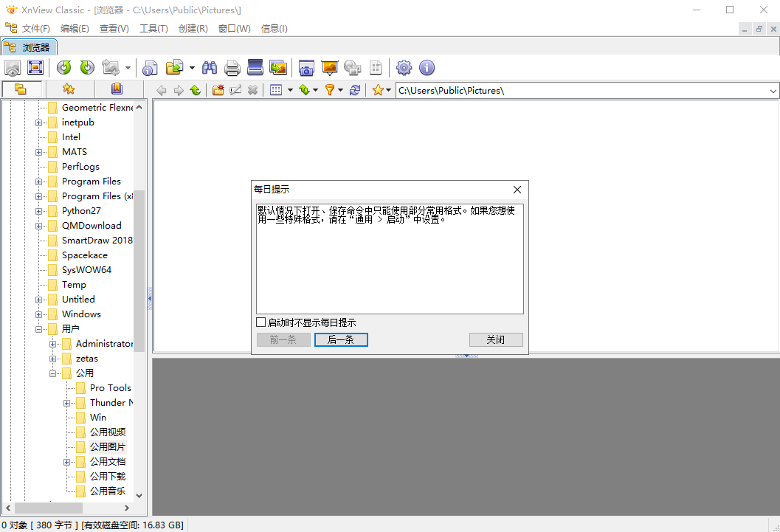The width and height of the screenshot is (780, 532).
Task: Click into the address path input field
Action: (x=582, y=91)
